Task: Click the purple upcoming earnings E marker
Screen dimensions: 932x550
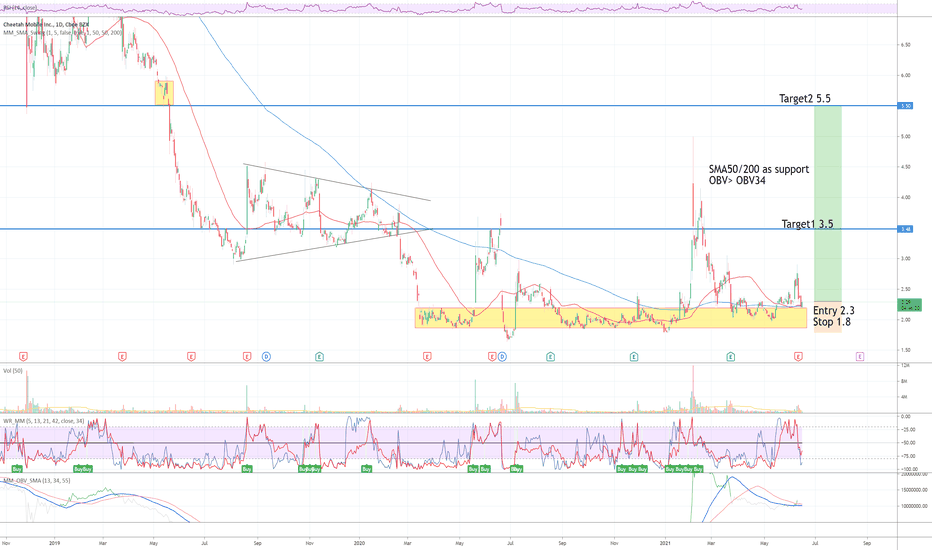Action: (x=859, y=357)
